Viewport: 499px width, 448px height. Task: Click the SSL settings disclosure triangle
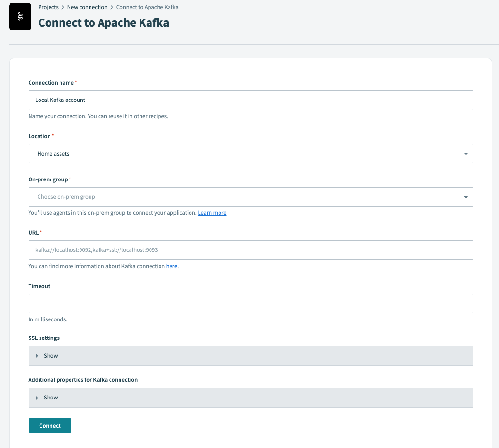[37, 355]
